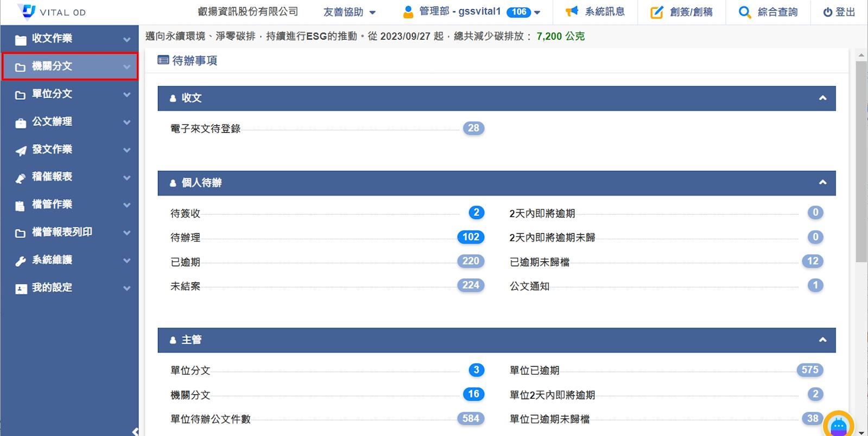Expand the 系統維護 sidebar menu
868x436 pixels.
tap(69, 260)
